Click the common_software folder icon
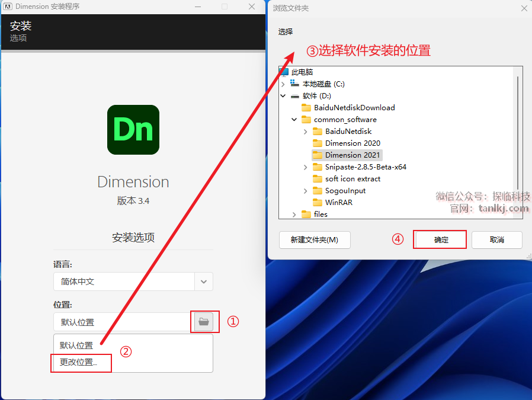Screen dimensions: 532x400 [x=306, y=120]
